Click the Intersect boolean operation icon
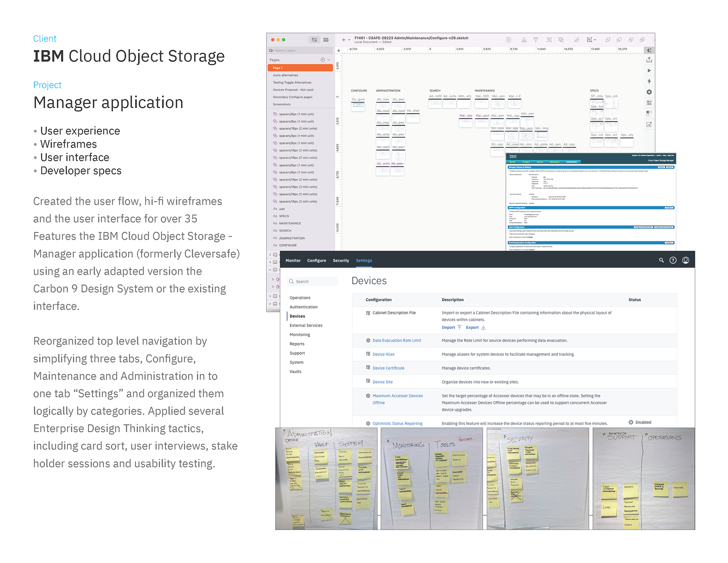Viewport: 728px width, 563px height. coord(631,40)
